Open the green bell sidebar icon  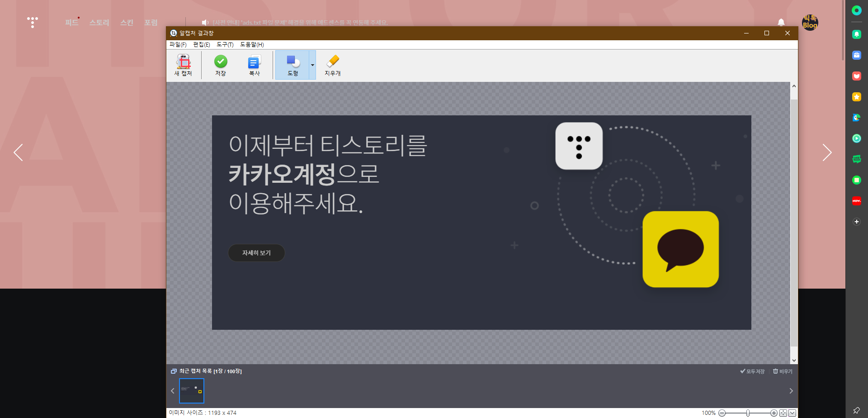pyautogui.click(x=857, y=34)
